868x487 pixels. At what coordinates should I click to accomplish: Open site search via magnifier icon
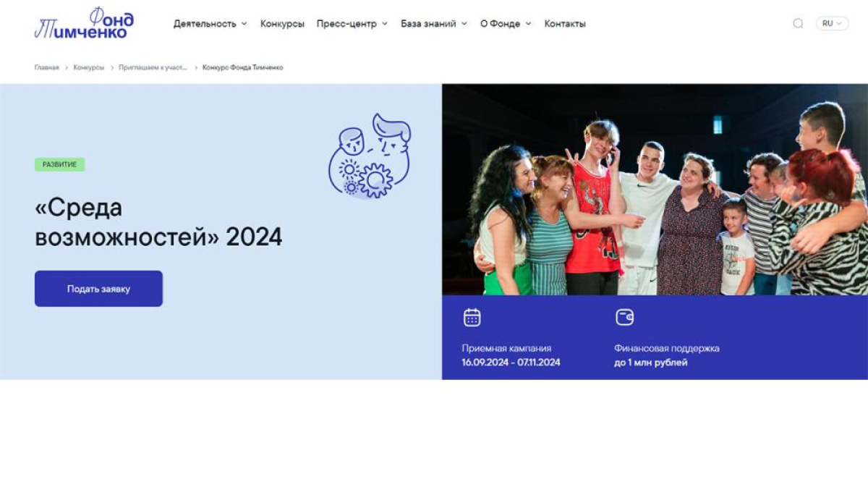tap(798, 23)
